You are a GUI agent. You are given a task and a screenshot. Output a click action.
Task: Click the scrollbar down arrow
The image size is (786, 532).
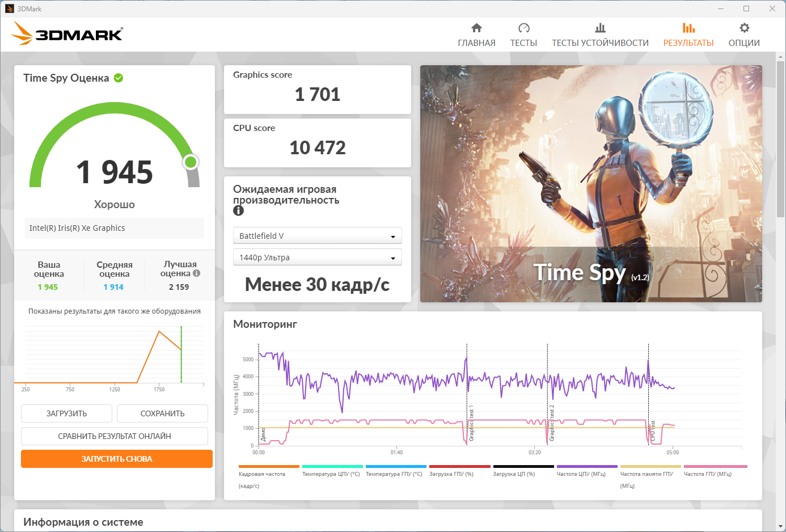coord(780,526)
